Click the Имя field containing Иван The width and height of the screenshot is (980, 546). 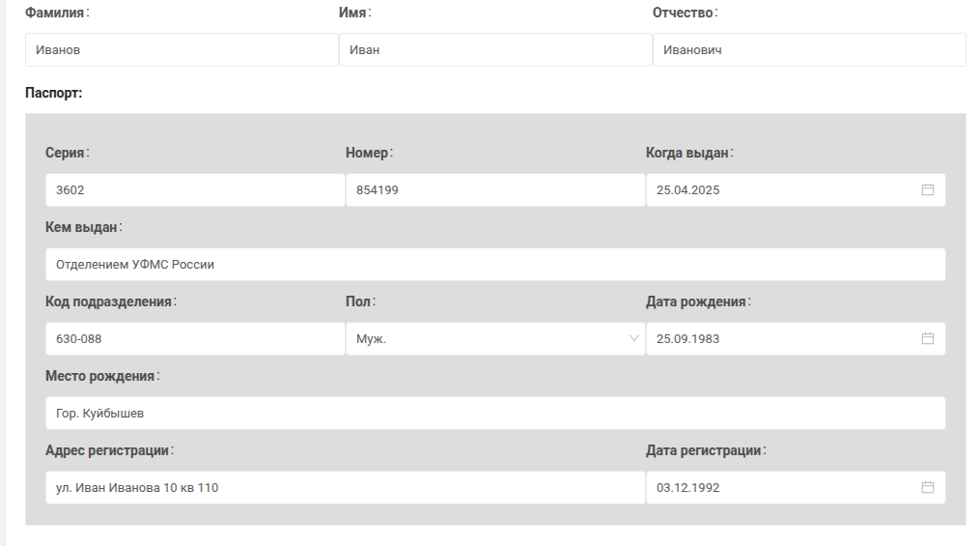(x=495, y=50)
